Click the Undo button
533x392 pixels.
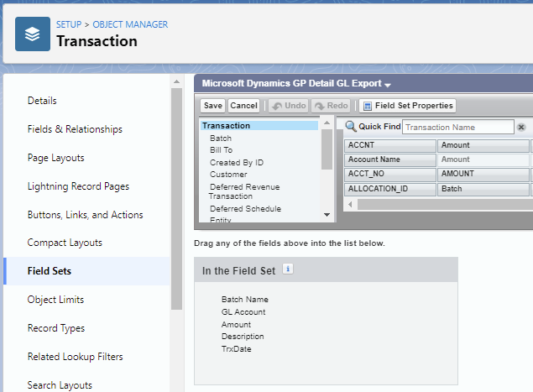pyautogui.click(x=287, y=106)
